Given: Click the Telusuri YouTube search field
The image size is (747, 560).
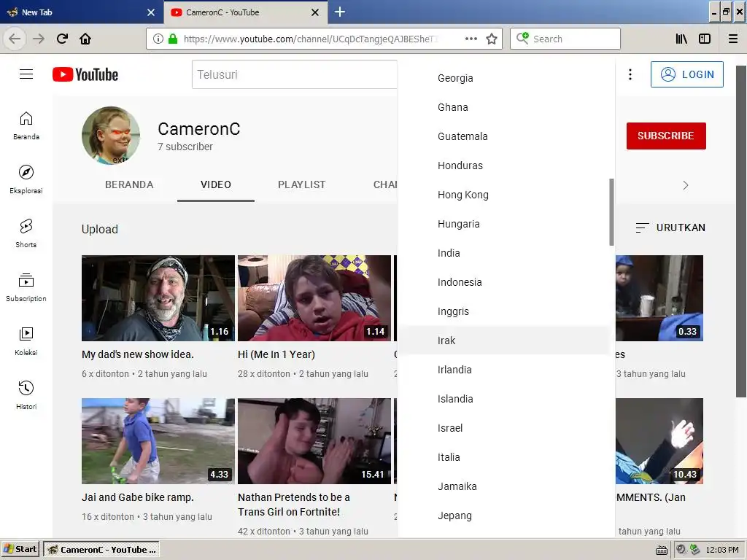Looking at the screenshot, I should 295,74.
